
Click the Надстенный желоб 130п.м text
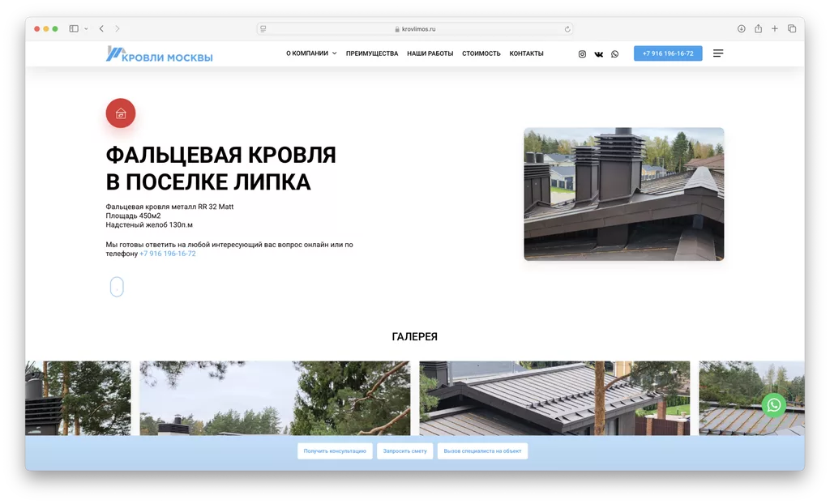pos(149,225)
